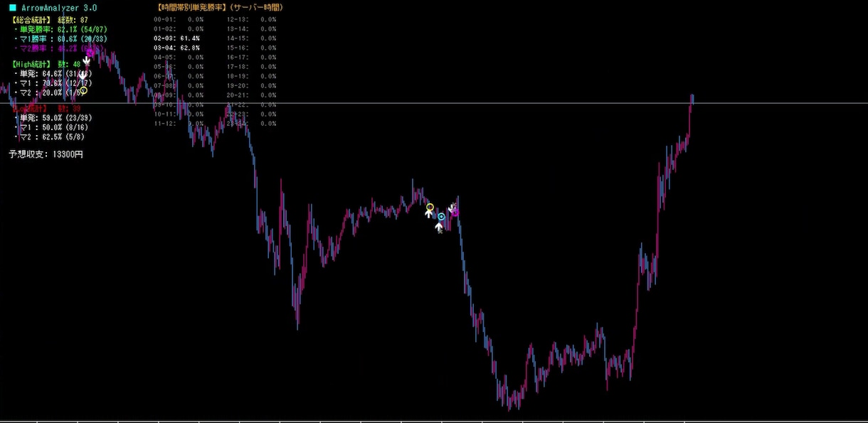The image size is (868, 423).
Task: Click the 12-13: 0.0% hourly row
Action: point(251,20)
